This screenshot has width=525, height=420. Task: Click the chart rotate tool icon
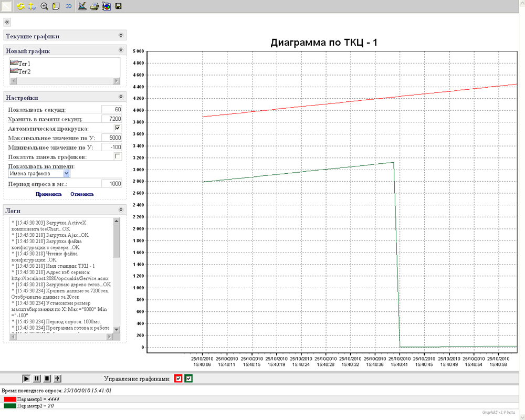pyautogui.click(x=20, y=6)
